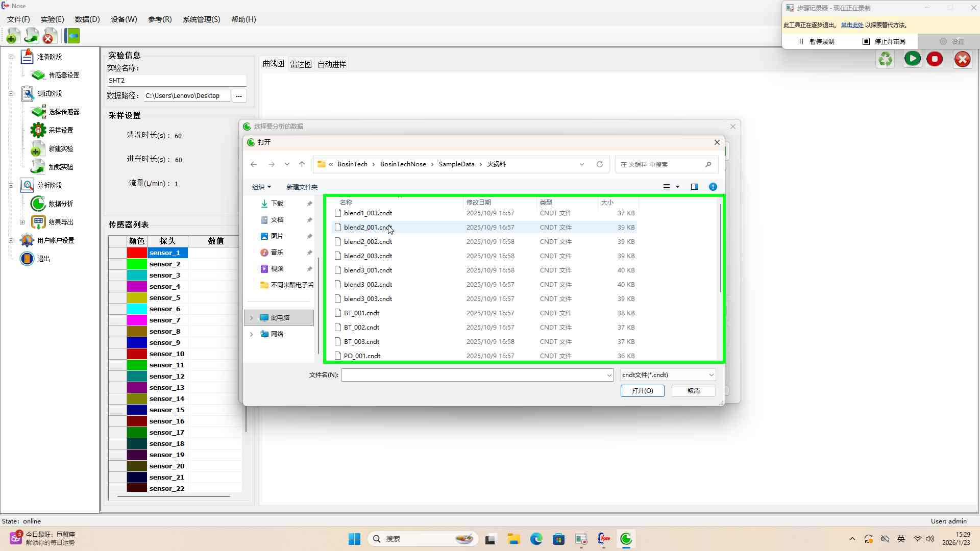Open 传感器设置 in the sidebar
The width and height of the screenshot is (980, 551).
(63, 75)
